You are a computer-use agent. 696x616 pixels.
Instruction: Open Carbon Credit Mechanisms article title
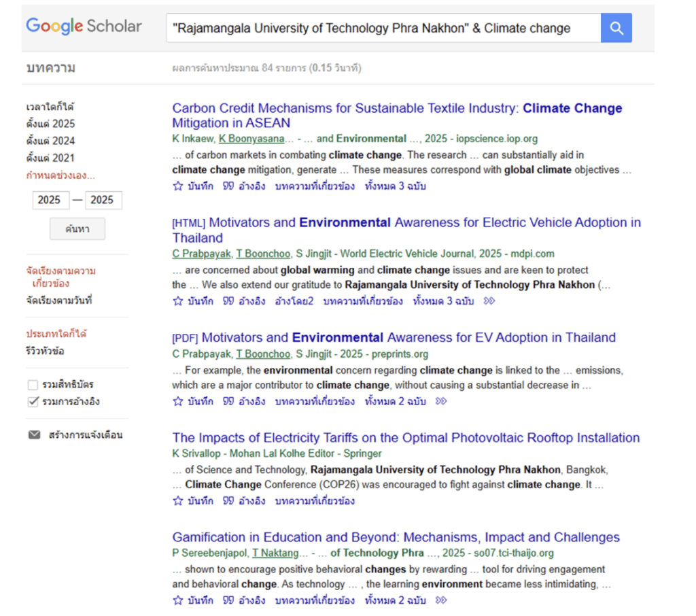[397, 116]
